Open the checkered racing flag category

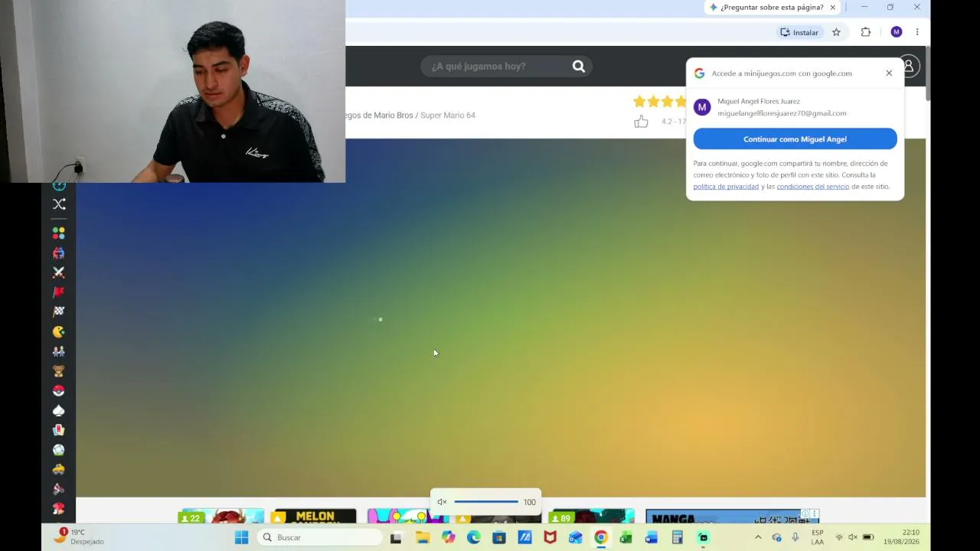tap(59, 311)
